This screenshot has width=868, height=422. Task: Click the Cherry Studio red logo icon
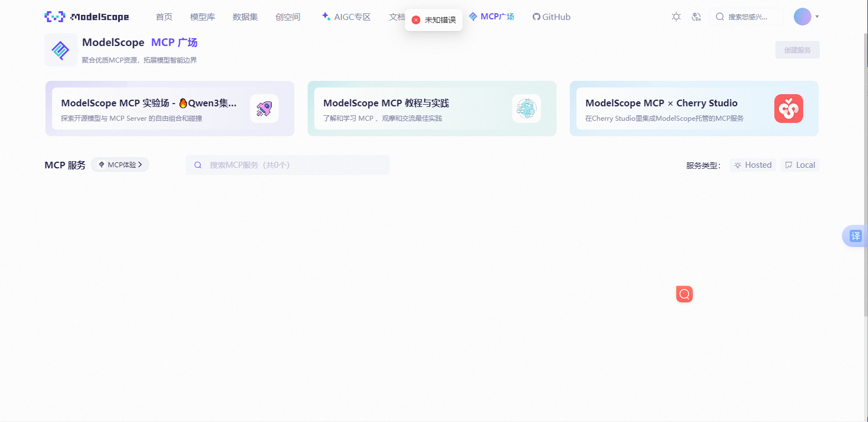(789, 109)
